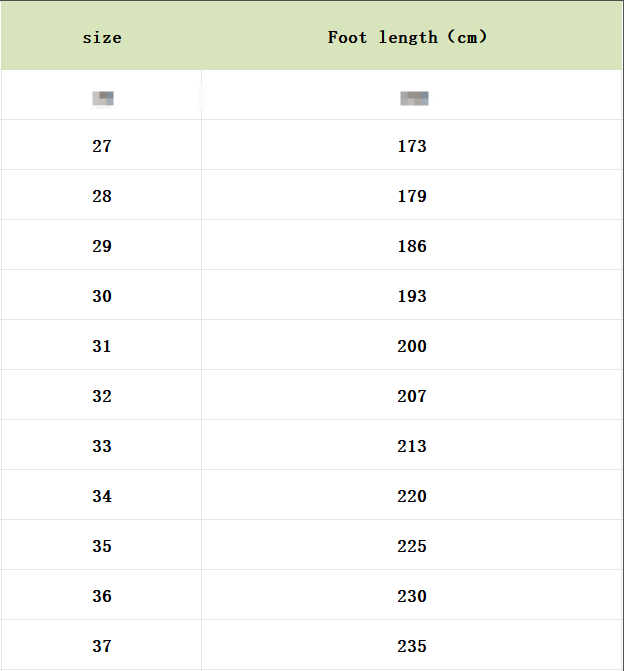Click the size 37 cell
This screenshot has width=624, height=671.
click(x=102, y=646)
